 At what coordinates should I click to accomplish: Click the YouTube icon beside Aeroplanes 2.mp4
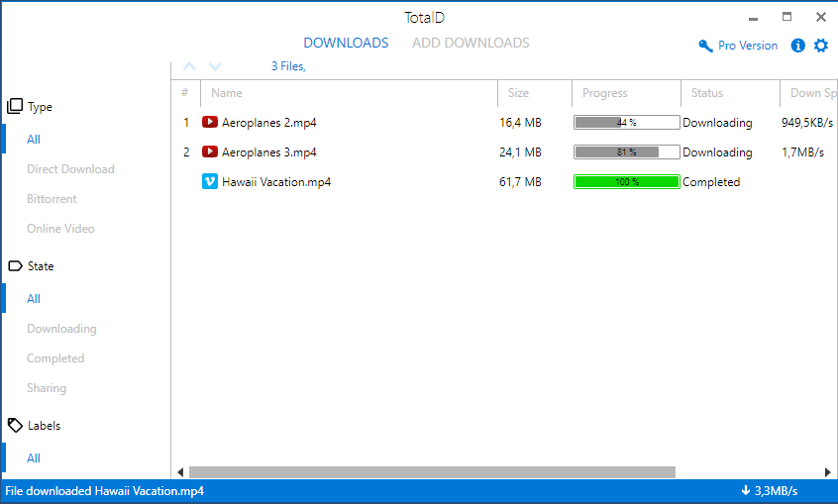[210, 123]
